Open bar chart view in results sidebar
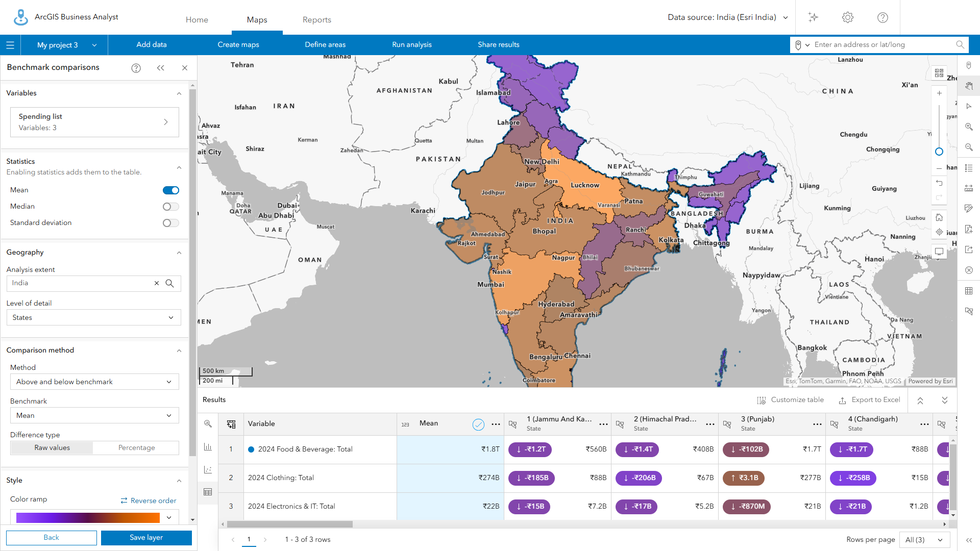 [x=208, y=447]
